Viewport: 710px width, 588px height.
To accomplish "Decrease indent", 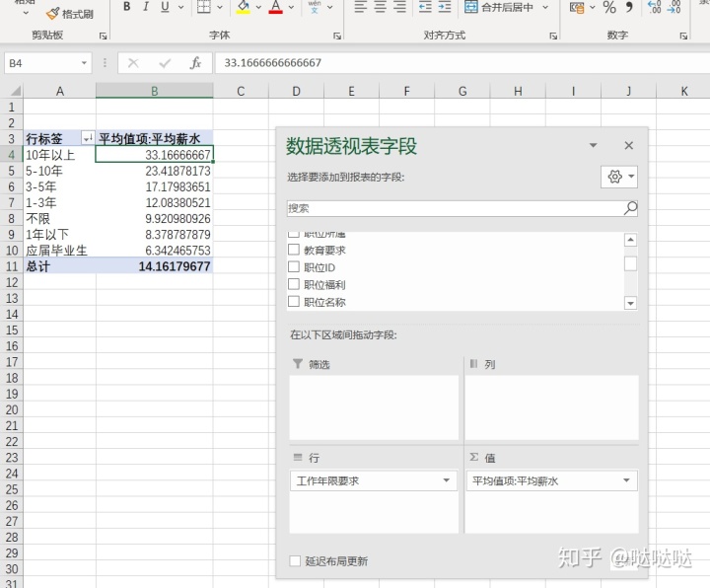I will [x=425, y=7].
